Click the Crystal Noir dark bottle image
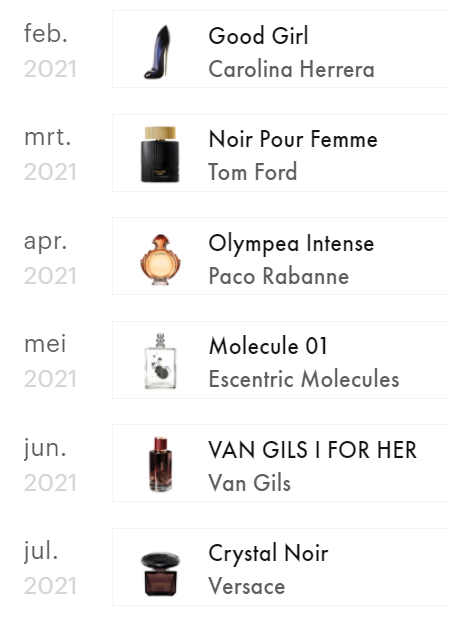 (160, 574)
